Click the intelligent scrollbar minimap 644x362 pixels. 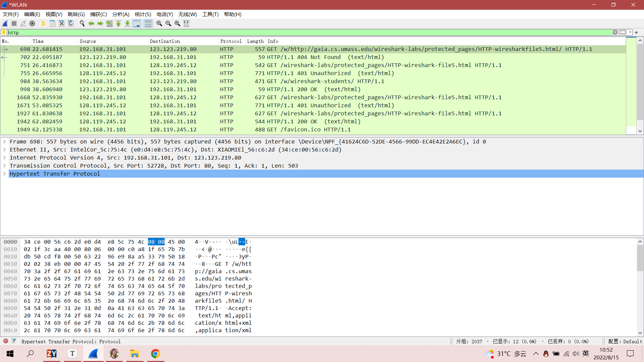631,85
